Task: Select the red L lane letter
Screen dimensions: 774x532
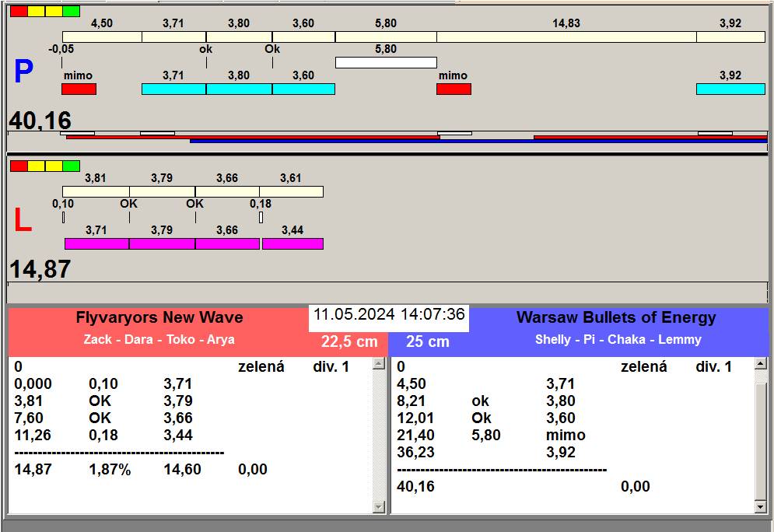Action: [x=23, y=220]
